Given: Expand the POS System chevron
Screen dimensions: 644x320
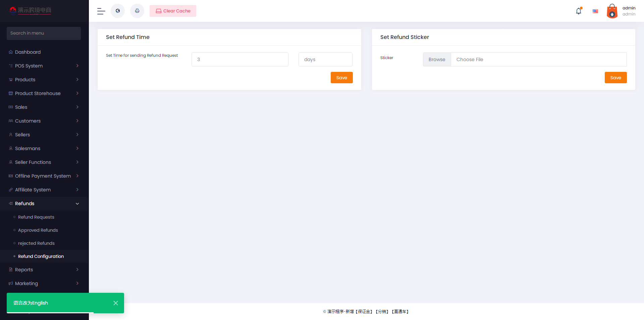Looking at the screenshot, I should pyautogui.click(x=77, y=66).
